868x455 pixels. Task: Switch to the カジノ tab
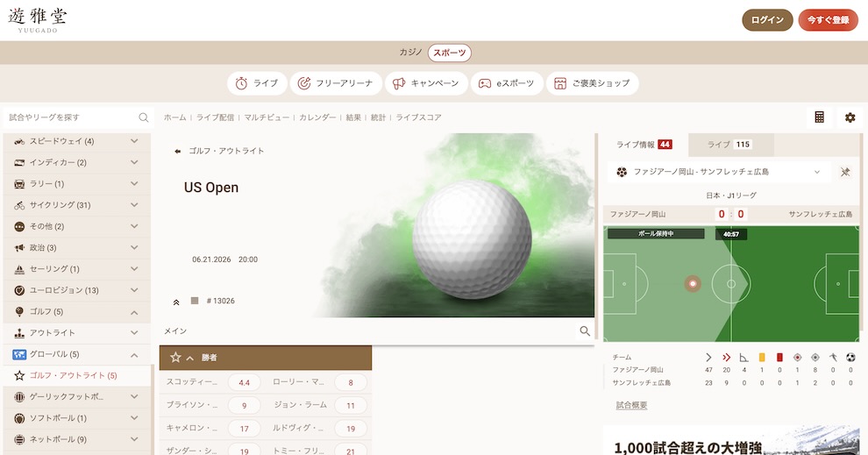tap(410, 52)
